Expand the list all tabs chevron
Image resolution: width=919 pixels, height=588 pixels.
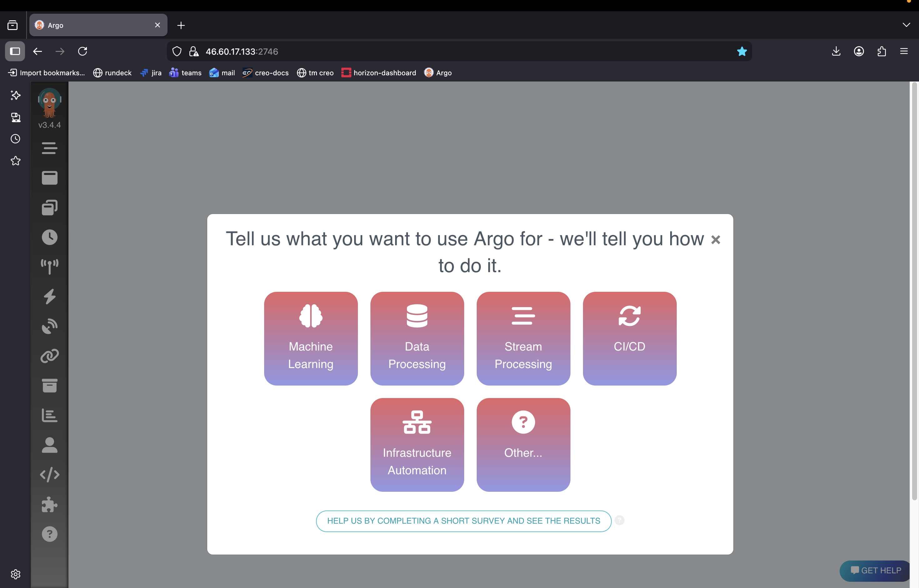pos(906,25)
